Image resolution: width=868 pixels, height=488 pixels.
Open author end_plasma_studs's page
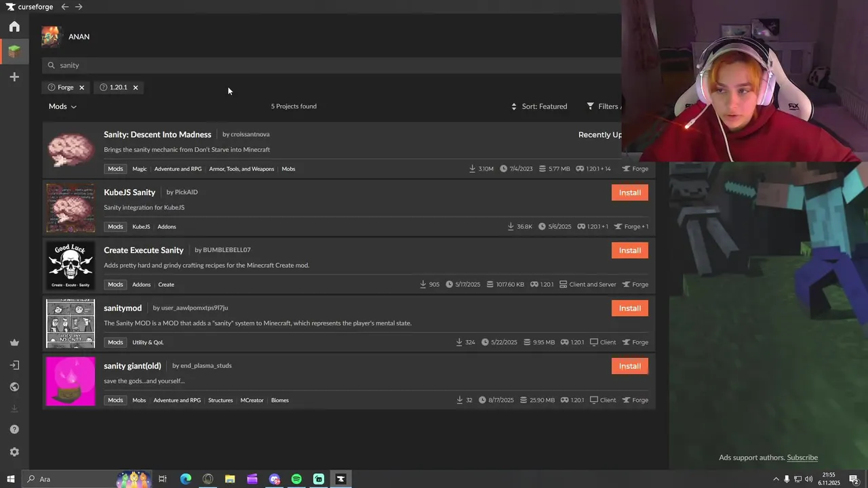click(x=206, y=366)
